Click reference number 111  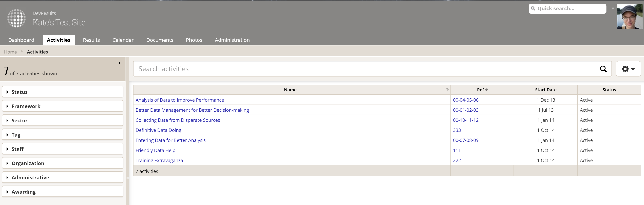[457, 150]
